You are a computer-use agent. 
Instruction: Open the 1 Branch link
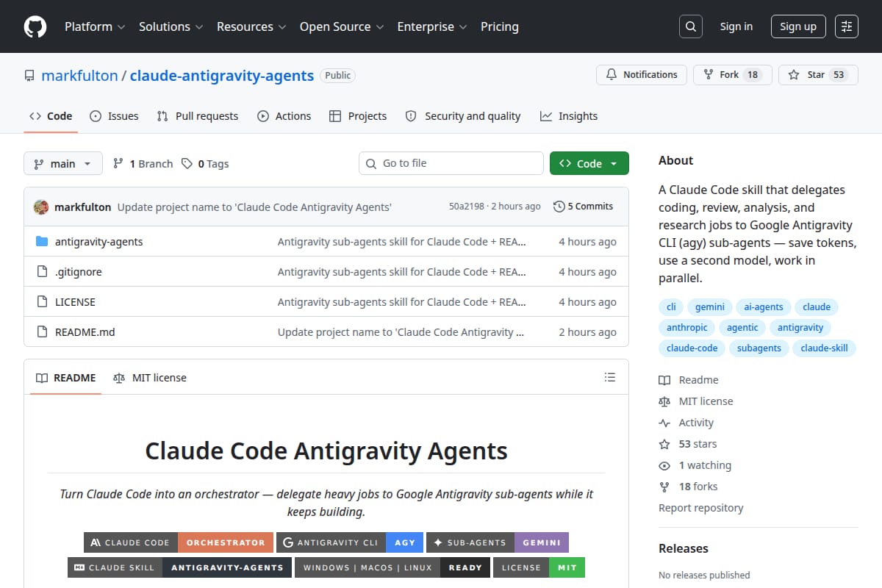[143, 164]
